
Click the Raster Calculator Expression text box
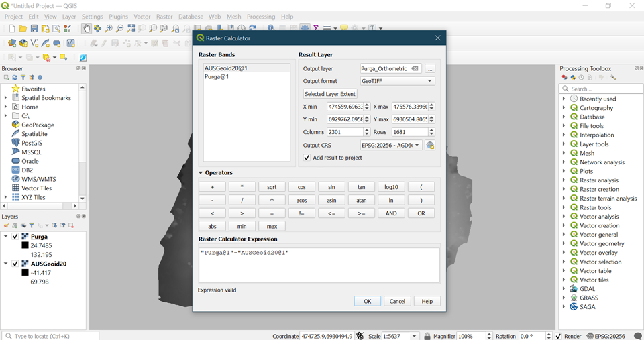(x=319, y=265)
